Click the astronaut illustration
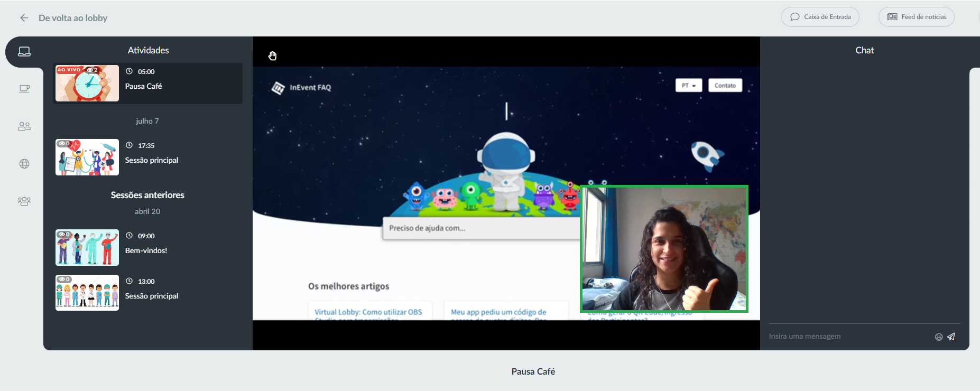 pyautogui.click(x=506, y=171)
